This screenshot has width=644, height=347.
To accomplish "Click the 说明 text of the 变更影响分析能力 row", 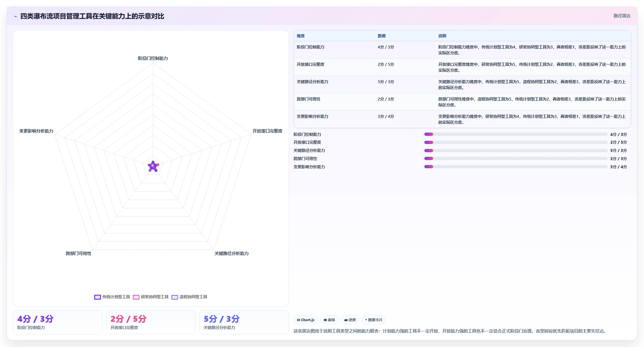I will [532, 119].
